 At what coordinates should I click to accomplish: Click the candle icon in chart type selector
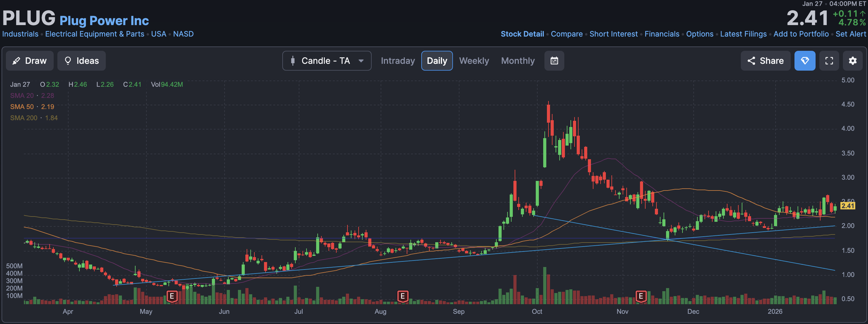tap(293, 61)
